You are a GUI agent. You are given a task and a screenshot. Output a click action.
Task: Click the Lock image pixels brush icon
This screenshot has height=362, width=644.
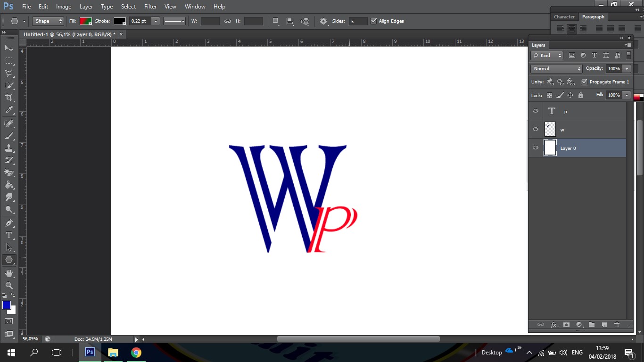click(560, 95)
